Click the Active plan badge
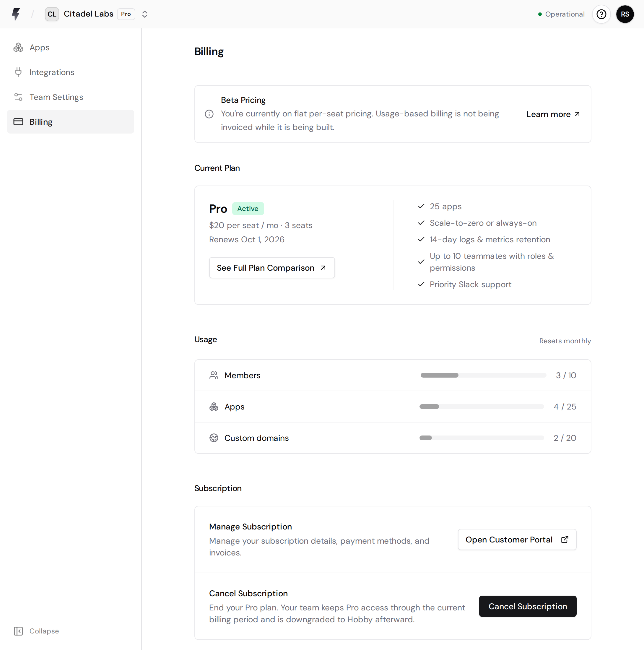This screenshot has width=644, height=650. pos(248,209)
